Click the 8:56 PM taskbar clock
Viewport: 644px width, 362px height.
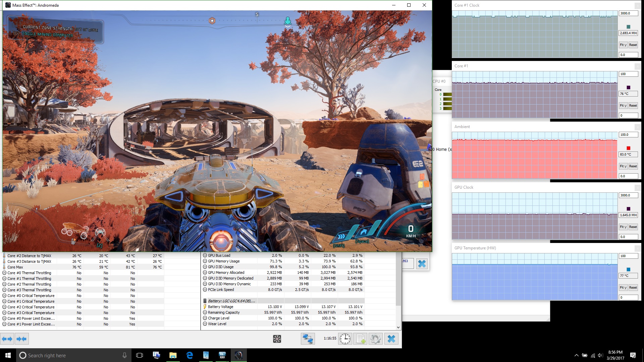[x=615, y=352]
